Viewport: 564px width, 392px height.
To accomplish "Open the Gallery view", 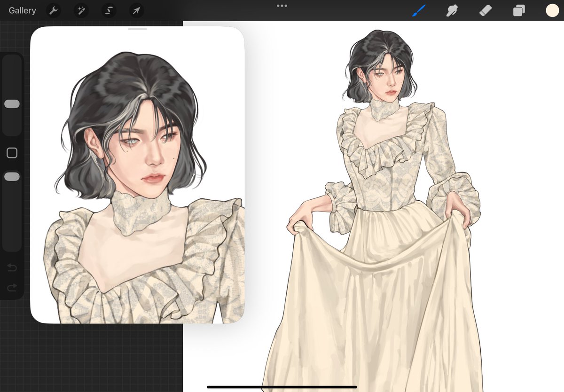I will pos(22,10).
